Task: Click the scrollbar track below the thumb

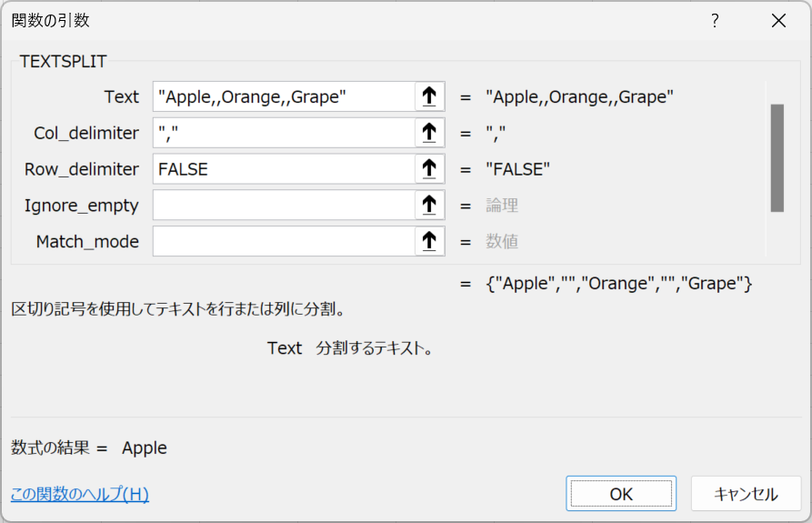Action: click(777, 234)
